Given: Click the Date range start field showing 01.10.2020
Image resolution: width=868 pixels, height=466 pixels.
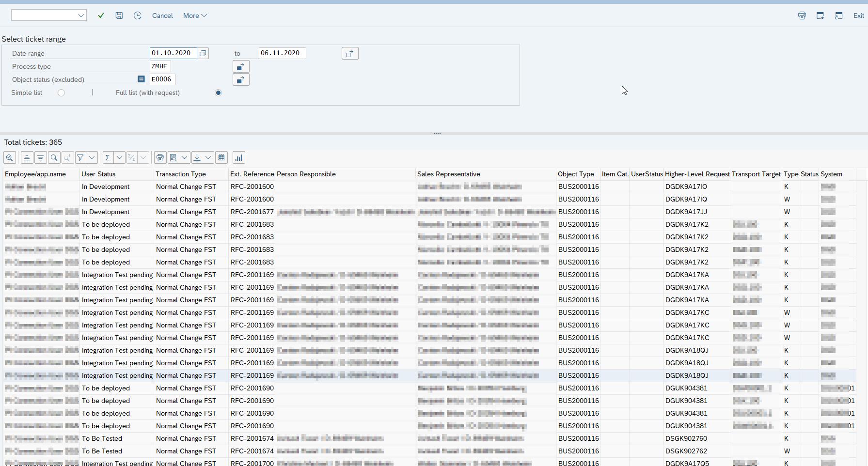Looking at the screenshot, I should pos(172,53).
